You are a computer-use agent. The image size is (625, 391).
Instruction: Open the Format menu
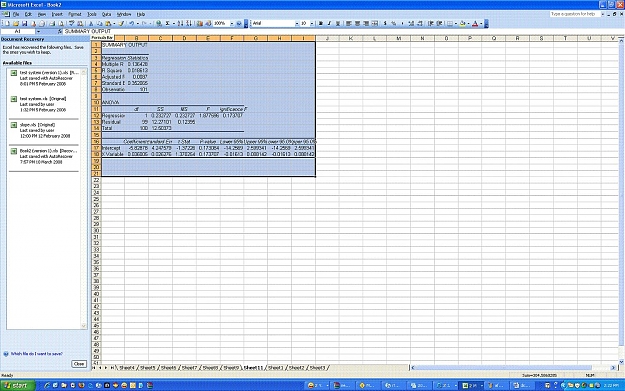[75, 14]
